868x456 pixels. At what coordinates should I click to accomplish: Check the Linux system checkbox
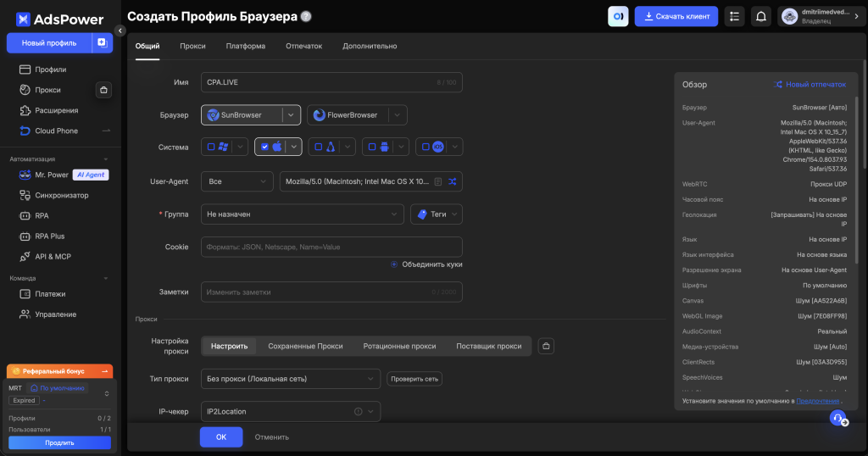pos(319,147)
